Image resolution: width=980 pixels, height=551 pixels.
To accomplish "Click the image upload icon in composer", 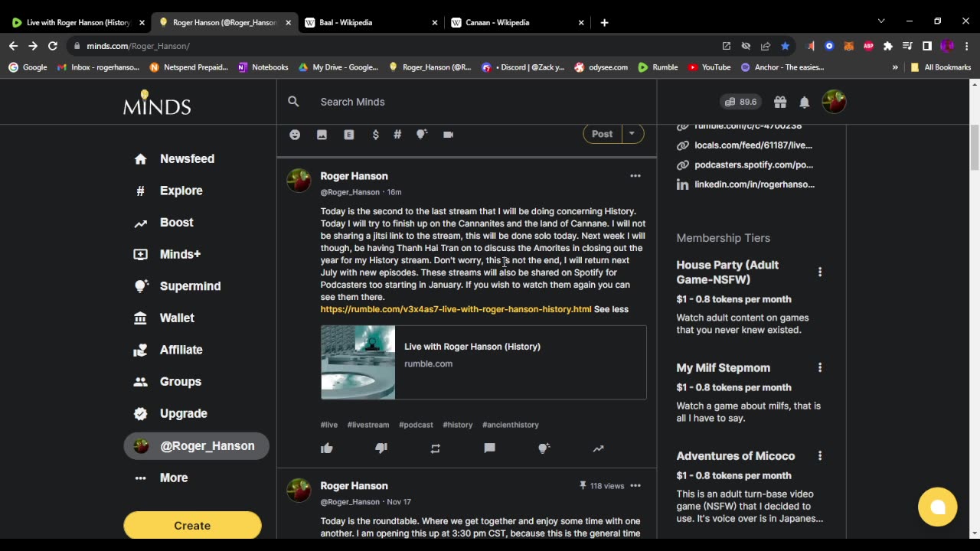I will point(322,135).
